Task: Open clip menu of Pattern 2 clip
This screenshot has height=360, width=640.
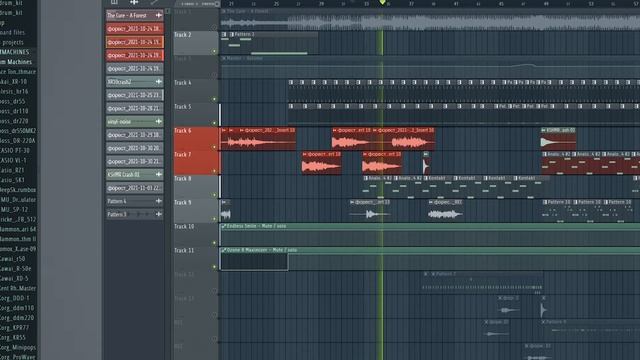Action: point(232,35)
